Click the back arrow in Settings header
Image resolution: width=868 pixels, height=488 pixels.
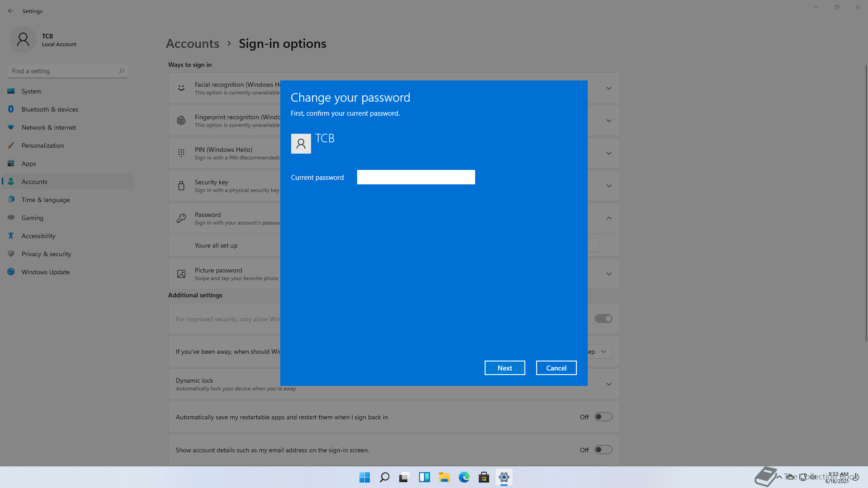11,11
